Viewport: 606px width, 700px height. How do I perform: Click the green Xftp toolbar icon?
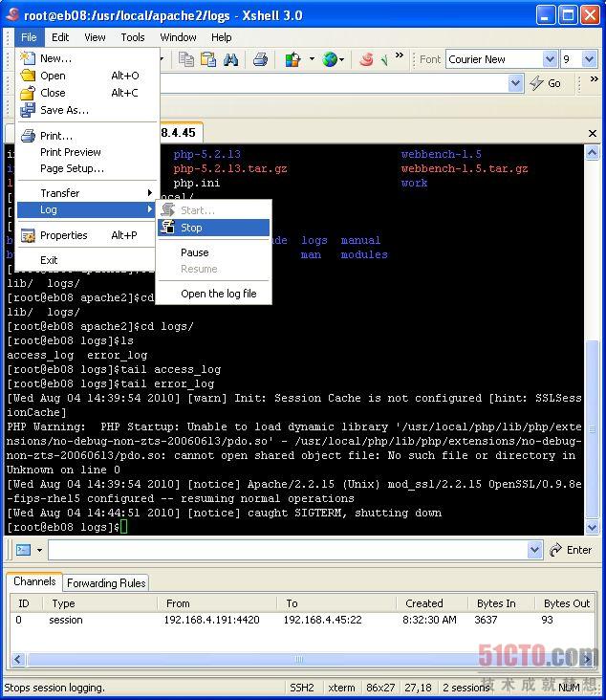tap(384, 59)
